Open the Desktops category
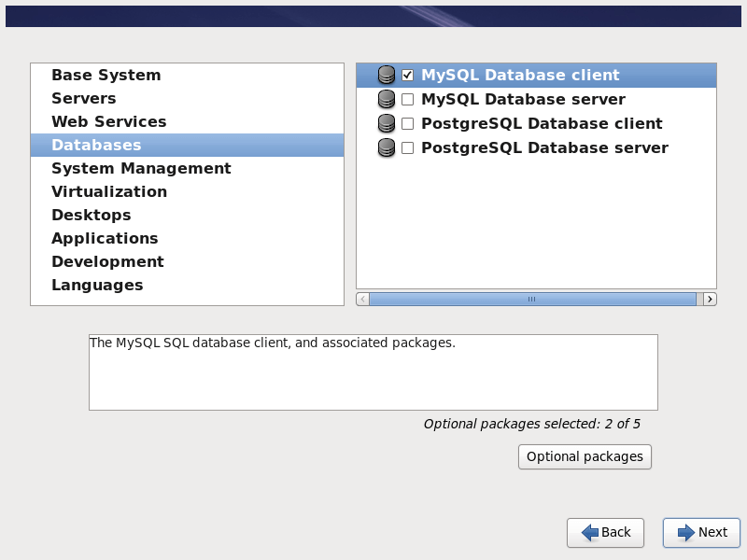 pos(91,216)
